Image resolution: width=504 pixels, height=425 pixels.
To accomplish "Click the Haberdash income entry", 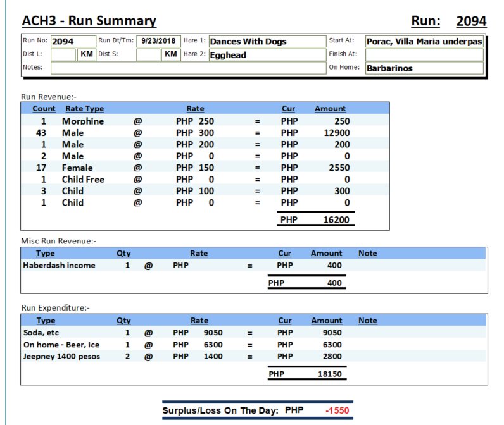I will (x=59, y=266).
